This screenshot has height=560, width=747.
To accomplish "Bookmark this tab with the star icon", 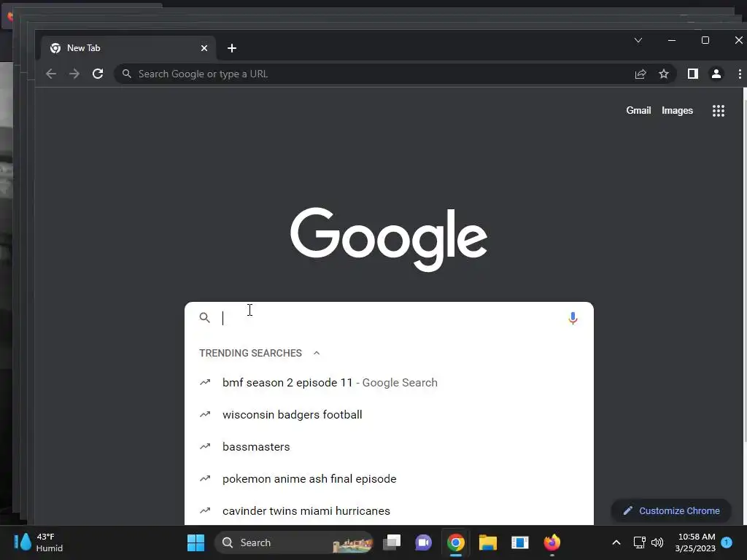I will pyautogui.click(x=664, y=74).
